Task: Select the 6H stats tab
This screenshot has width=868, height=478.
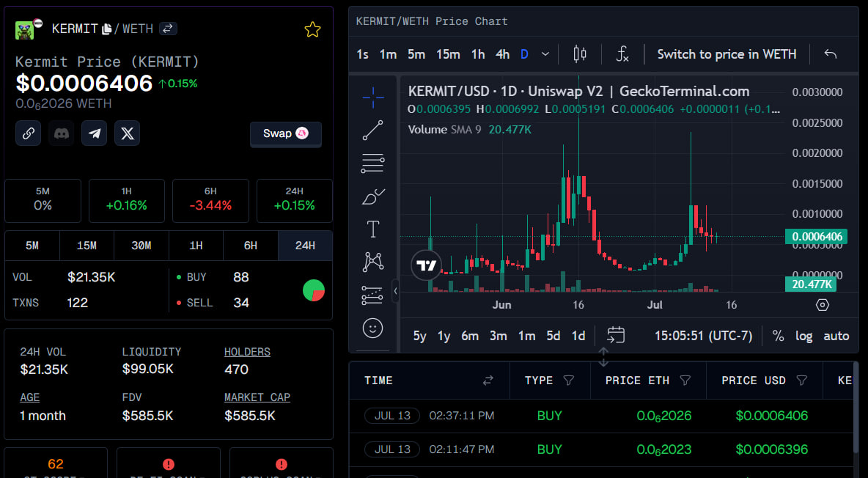Action: click(251, 246)
